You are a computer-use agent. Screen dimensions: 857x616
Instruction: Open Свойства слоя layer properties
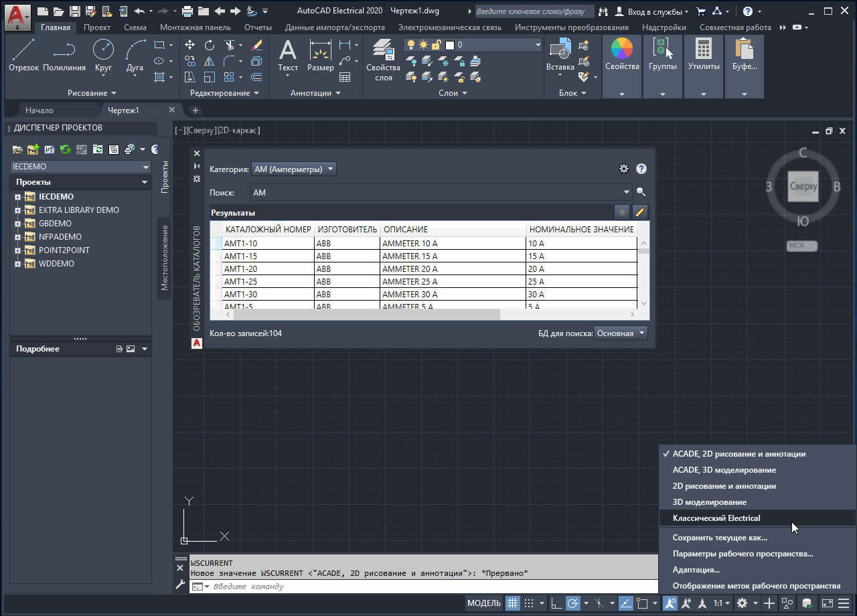(384, 59)
